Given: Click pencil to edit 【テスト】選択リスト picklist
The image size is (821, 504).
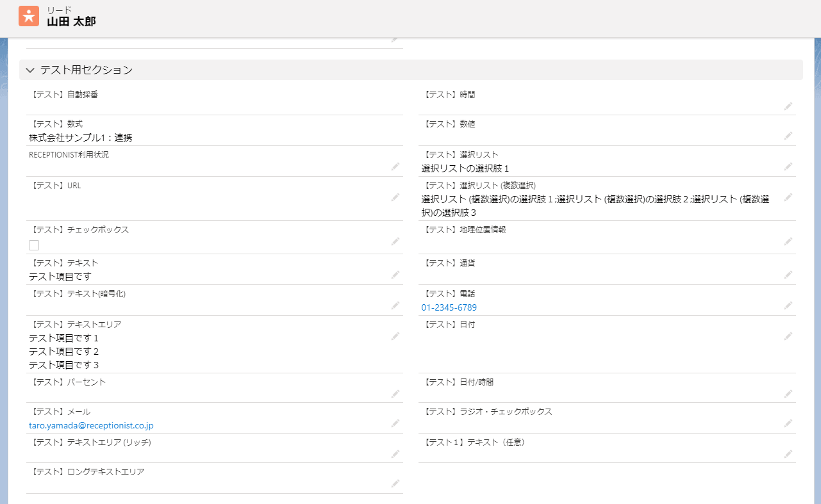Looking at the screenshot, I should 788,167.
